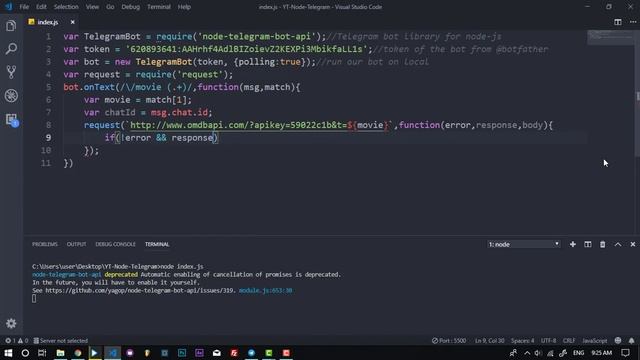Close the terminal panel
The height and width of the screenshot is (360, 640).
point(633,244)
